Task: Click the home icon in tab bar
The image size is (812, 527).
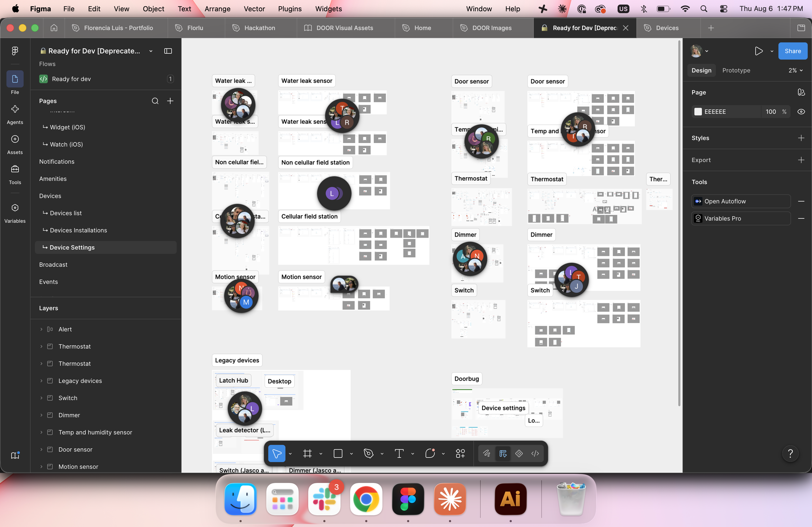Action: coord(54,28)
